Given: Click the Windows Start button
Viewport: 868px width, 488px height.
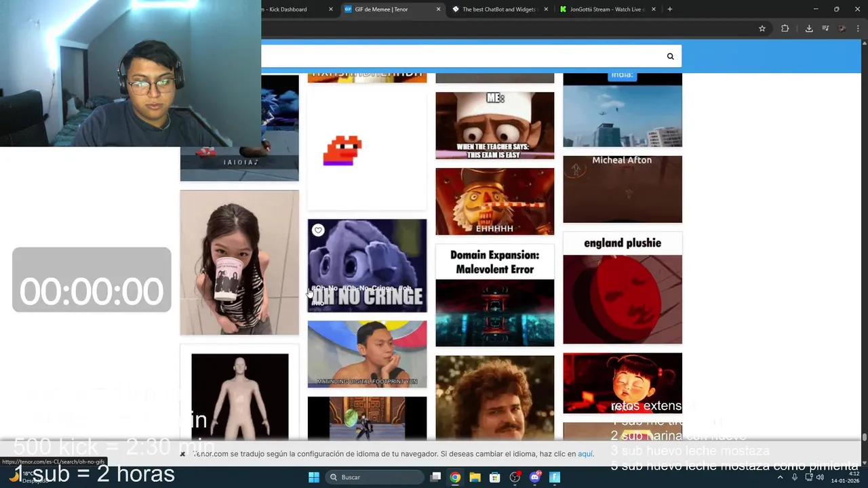Looking at the screenshot, I should [x=314, y=477].
